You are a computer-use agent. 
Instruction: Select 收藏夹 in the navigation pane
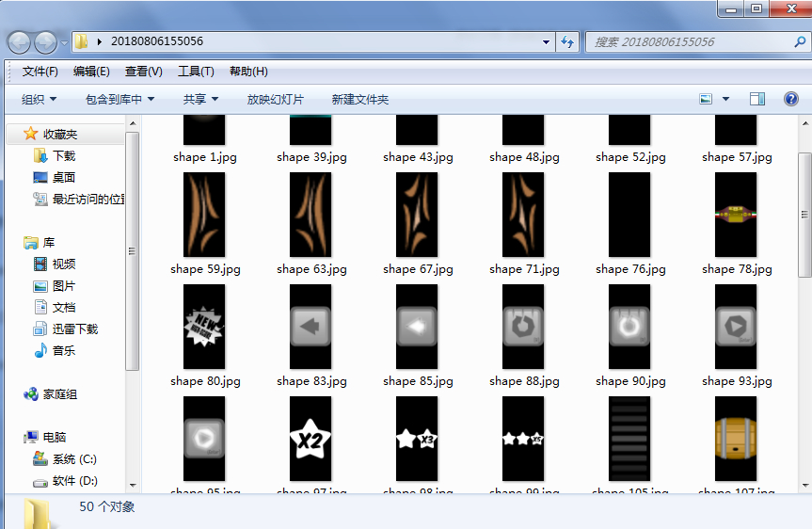[60, 135]
